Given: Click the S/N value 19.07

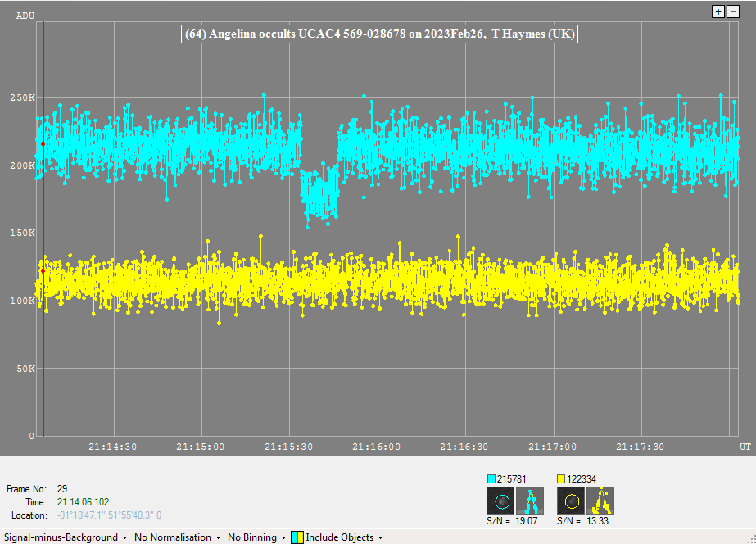Looking at the screenshot, I should point(527,520).
